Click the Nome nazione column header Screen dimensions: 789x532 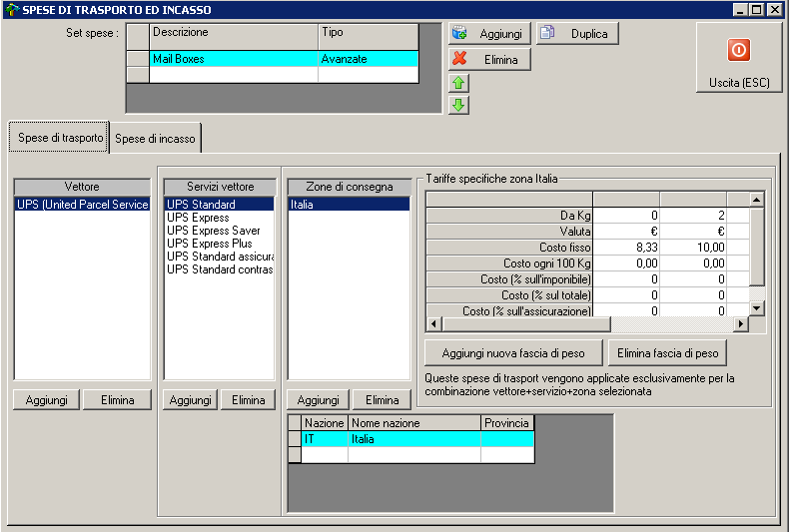[x=414, y=423]
